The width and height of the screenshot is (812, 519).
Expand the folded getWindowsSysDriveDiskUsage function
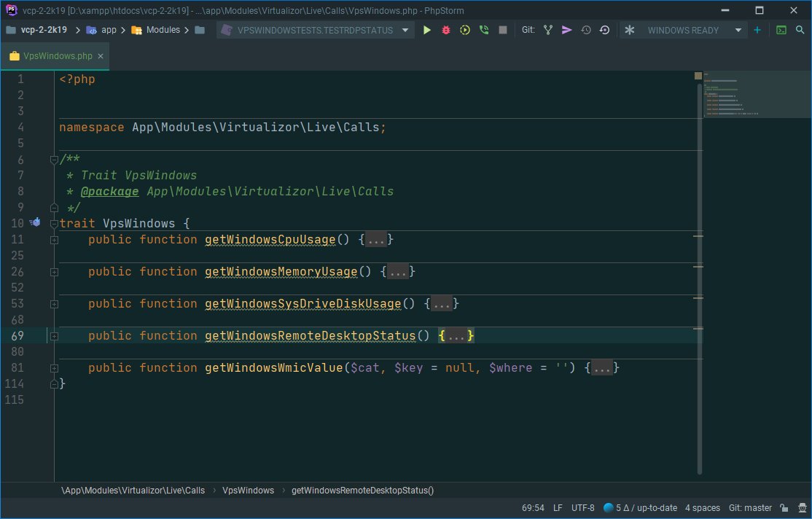pos(54,304)
